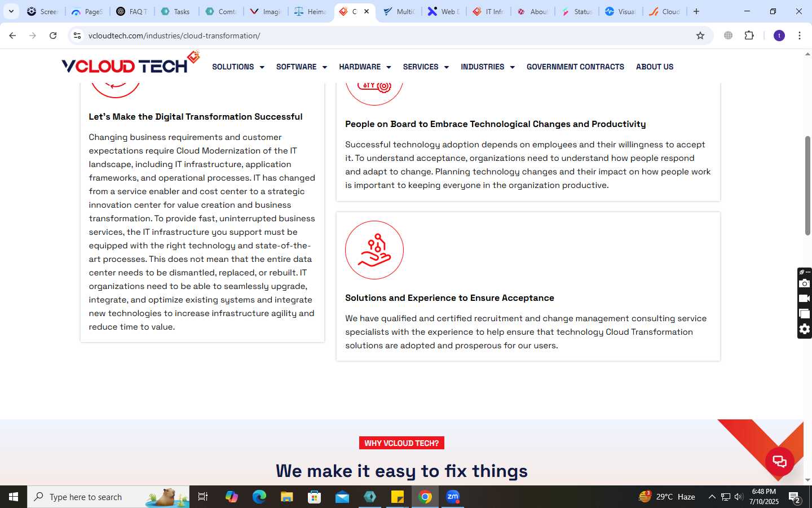Click the globe icon in the toolbar
This screenshot has height=508, width=812.
coord(729,36)
